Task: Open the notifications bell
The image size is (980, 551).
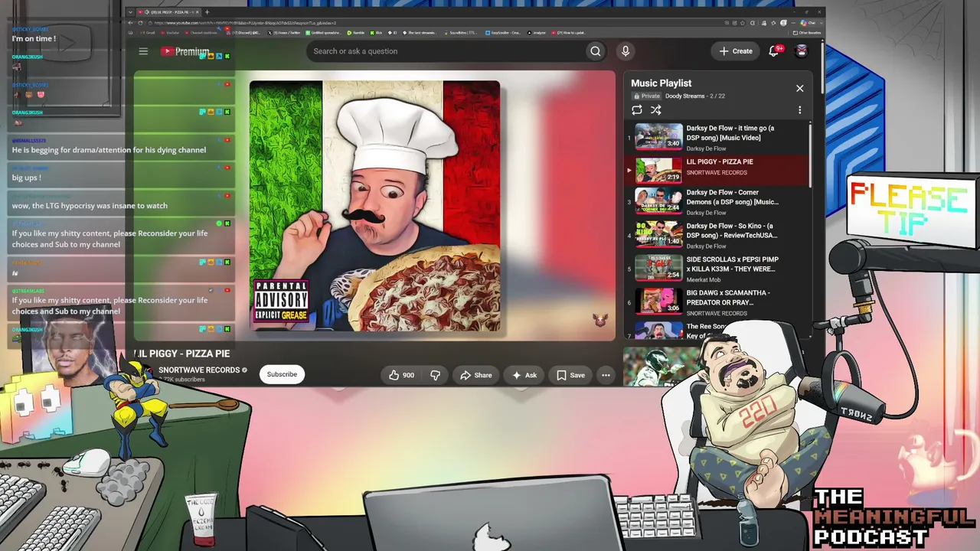Action: tap(774, 51)
